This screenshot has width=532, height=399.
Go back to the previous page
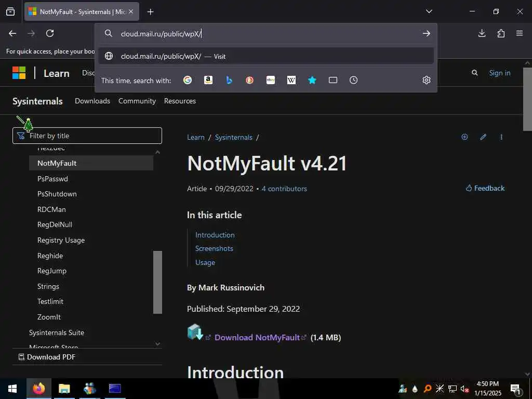click(x=12, y=33)
